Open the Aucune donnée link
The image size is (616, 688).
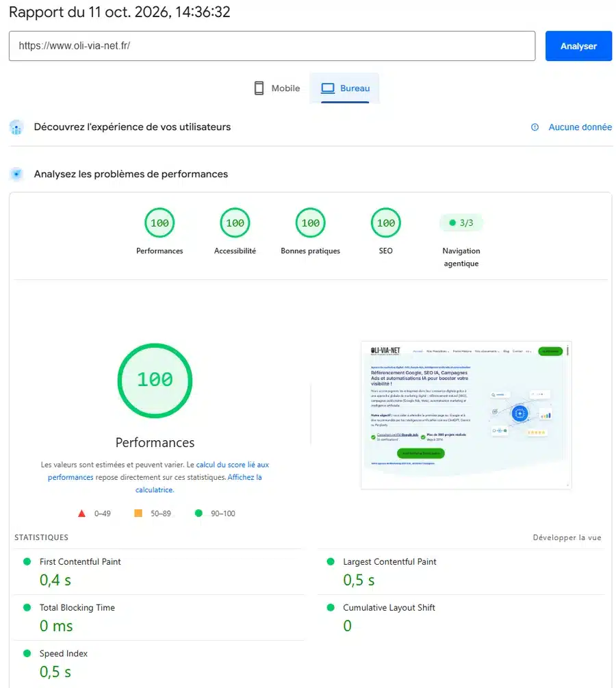coord(580,127)
